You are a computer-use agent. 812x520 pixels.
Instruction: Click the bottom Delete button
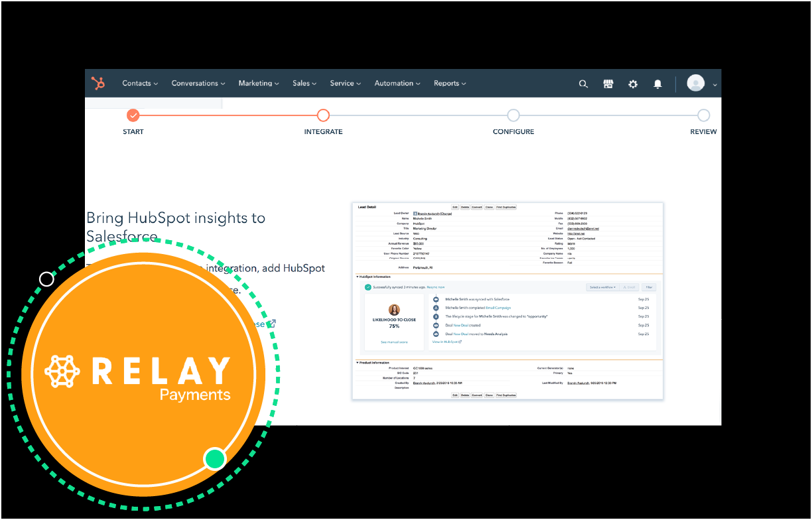tap(465, 395)
